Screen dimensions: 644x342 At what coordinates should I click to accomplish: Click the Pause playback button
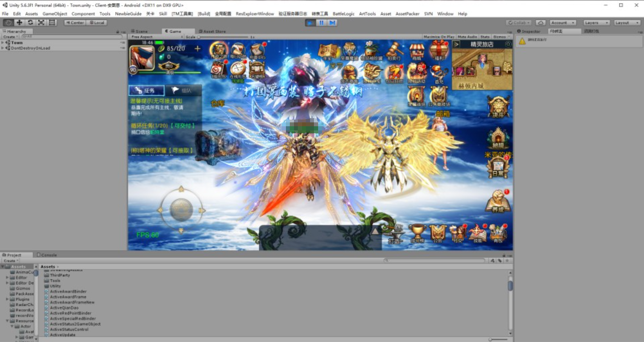pyautogui.click(x=321, y=23)
